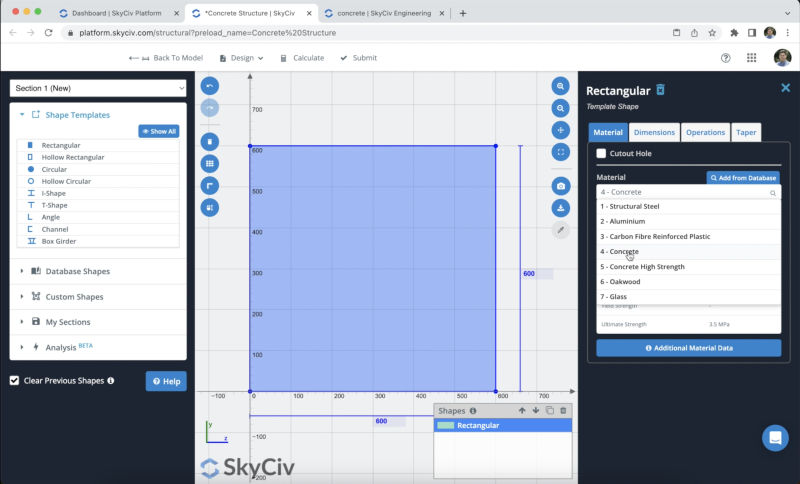Click info icon beside Shapes title
This screenshot has height=484, width=800.
(473, 411)
